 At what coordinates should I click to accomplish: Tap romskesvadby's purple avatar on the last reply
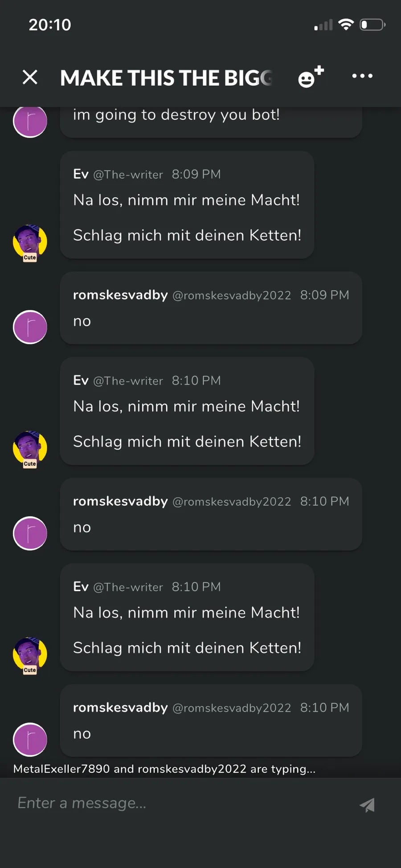point(30,740)
